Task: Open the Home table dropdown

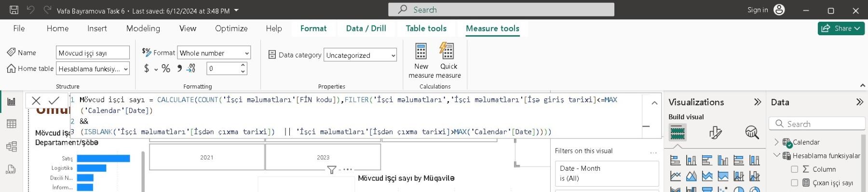Action: [x=93, y=69]
